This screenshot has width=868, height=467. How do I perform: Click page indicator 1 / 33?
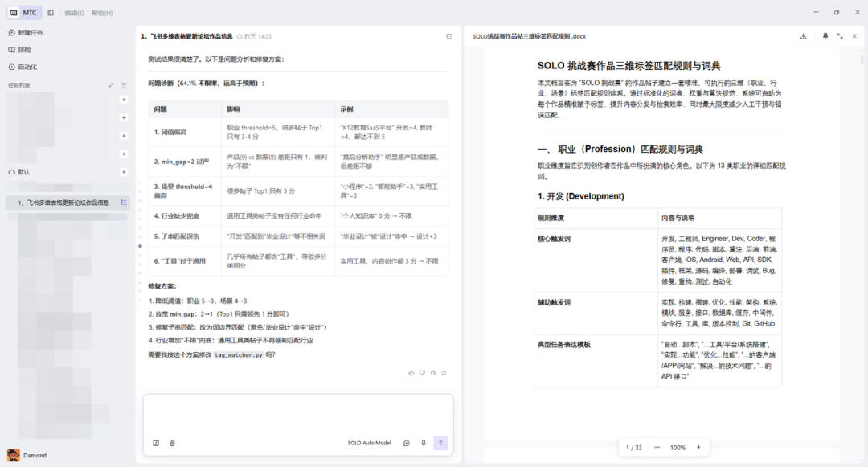click(634, 448)
